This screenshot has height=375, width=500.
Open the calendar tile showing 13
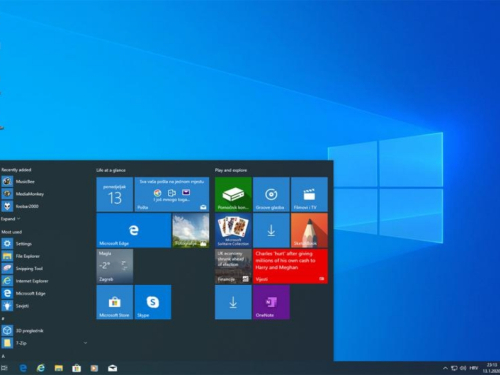point(115,194)
